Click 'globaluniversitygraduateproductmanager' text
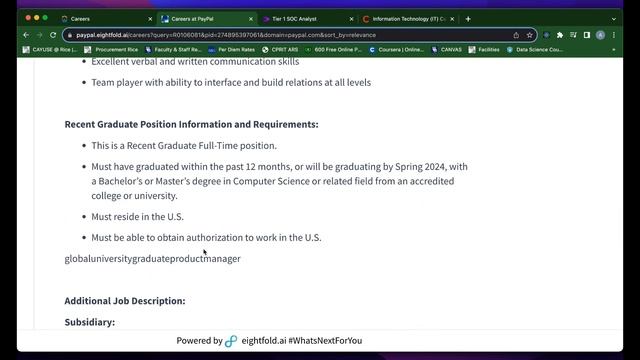This screenshot has width=640, height=360. click(153, 259)
